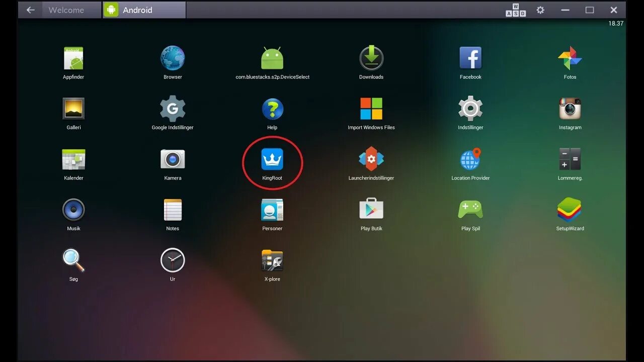The height and width of the screenshot is (362, 644).
Task: Open the Play Spil games app
Action: tap(470, 210)
